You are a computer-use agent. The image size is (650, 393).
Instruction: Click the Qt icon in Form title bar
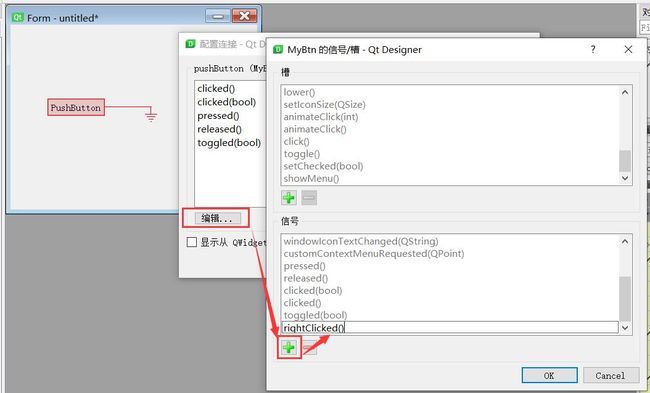point(17,17)
